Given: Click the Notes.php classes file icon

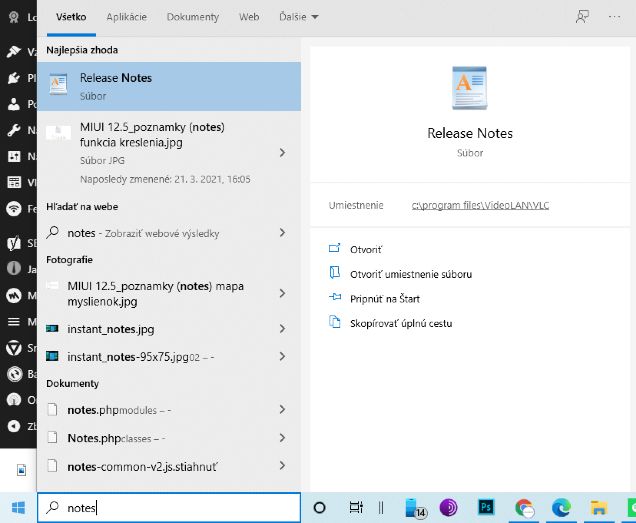Looking at the screenshot, I should [x=52, y=437].
